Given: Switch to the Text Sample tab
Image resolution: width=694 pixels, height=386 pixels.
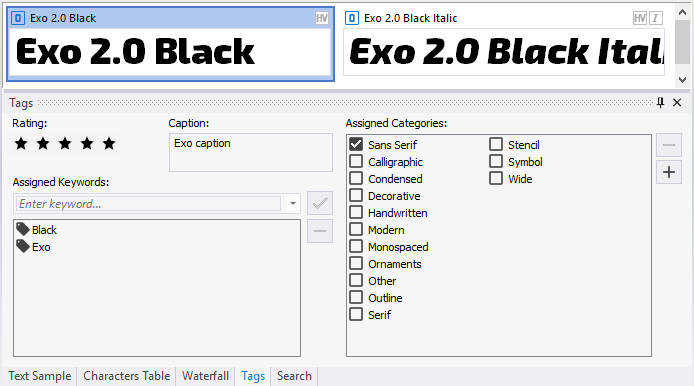Looking at the screenshot, I should coord(40,376).
